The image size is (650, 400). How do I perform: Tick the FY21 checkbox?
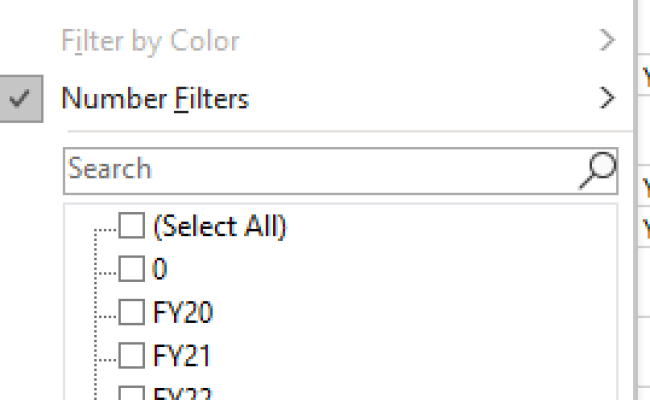point(132,355)
